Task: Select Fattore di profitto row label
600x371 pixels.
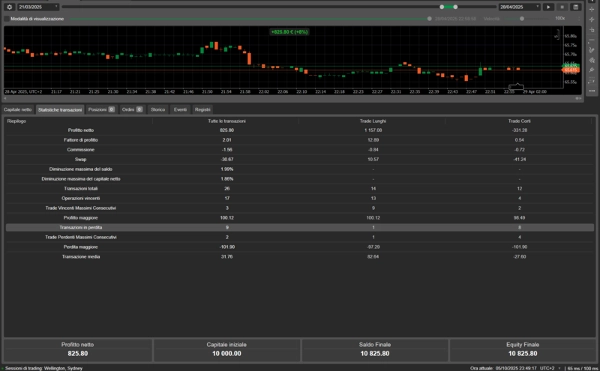Action: (x=80, y=140)
